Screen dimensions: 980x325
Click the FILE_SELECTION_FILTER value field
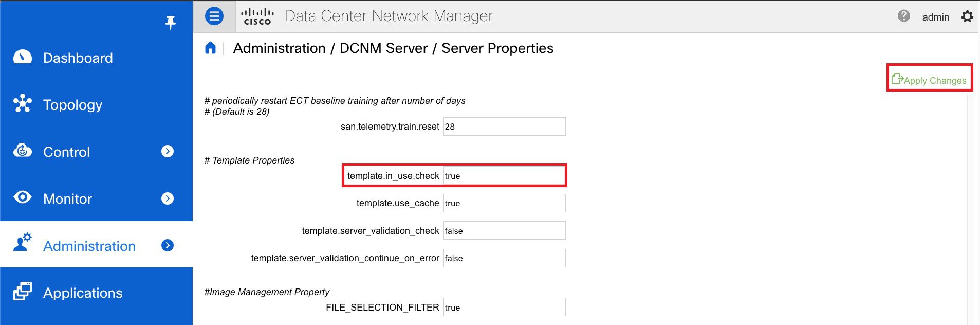(x=505, y=308)
